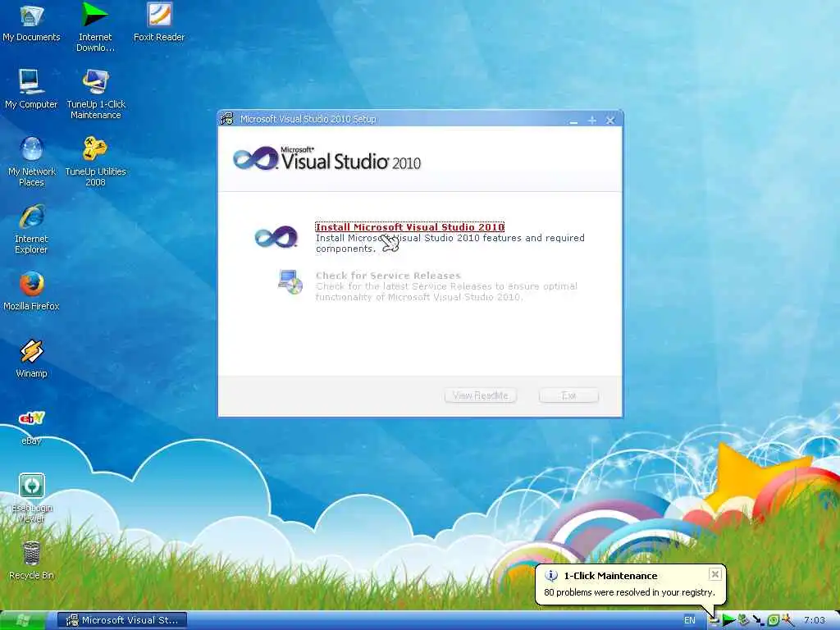Open the My Documents desktop icon
The height and width of the screenshot is (630, 840).
(31, 22)
